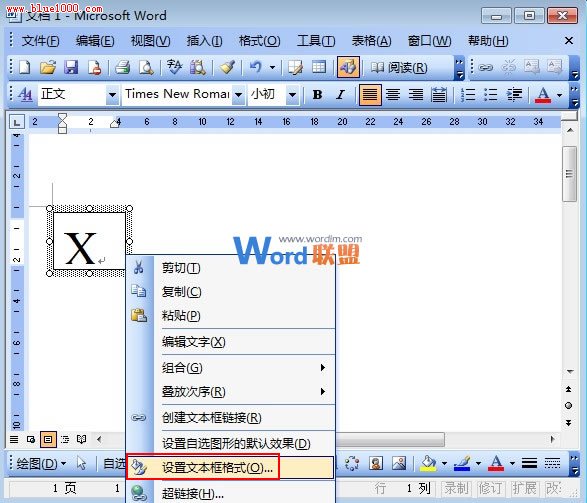Click the select browse object circle button
Image resolution: width=587 pixels, height=503 pixels.
(569, 406)
